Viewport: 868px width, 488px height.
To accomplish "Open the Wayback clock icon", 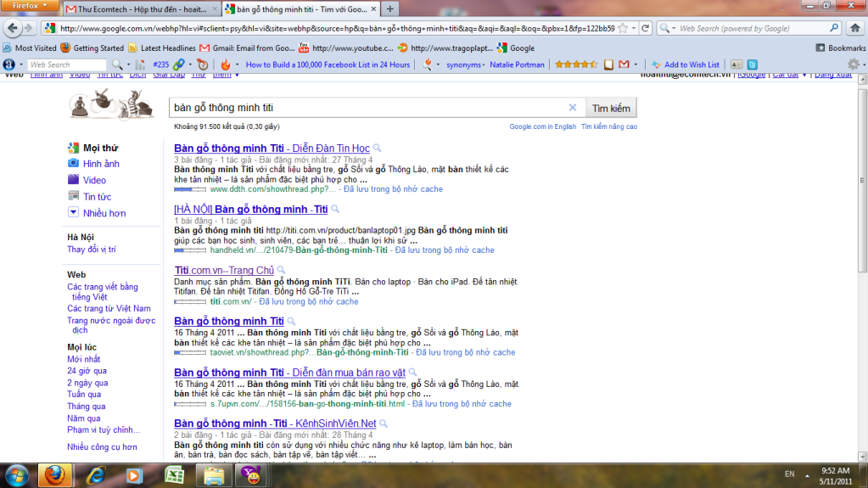I will coord(203,65).
